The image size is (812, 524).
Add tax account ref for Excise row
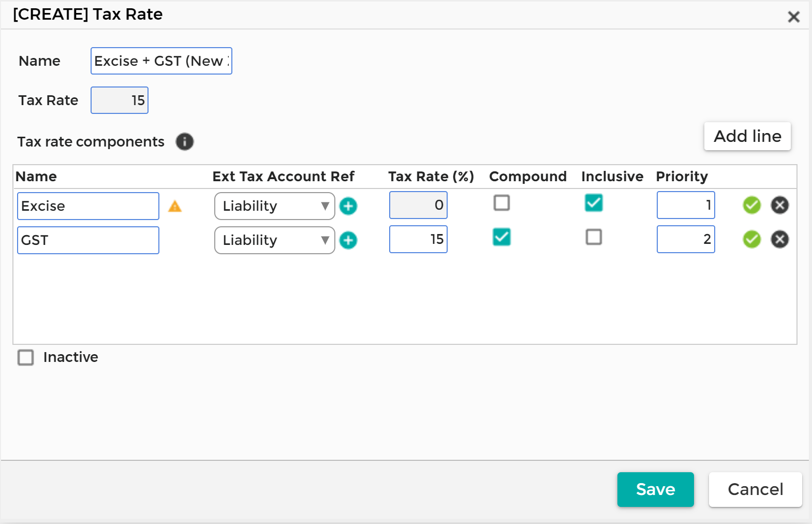pyautogui.click(x=348, y=206)
